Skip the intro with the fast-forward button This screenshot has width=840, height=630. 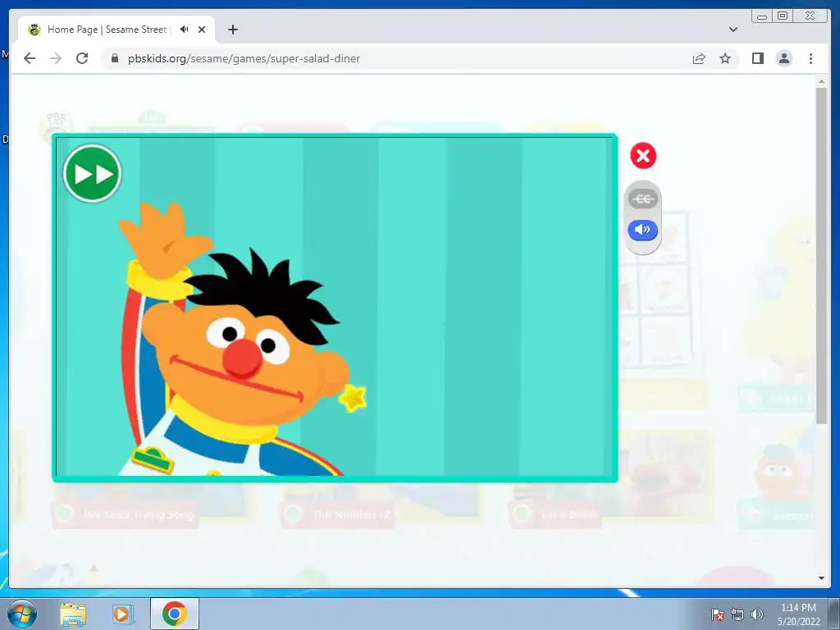[x=92, y=174]
